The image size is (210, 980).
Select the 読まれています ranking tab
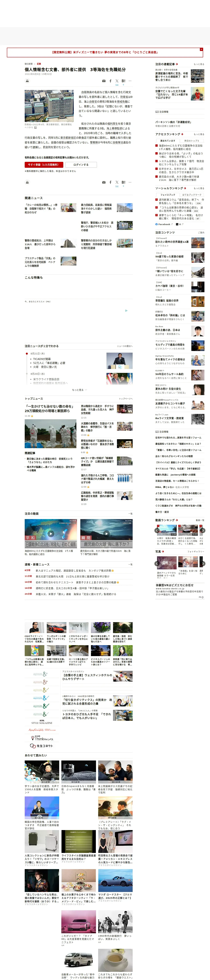pos(168,141)
